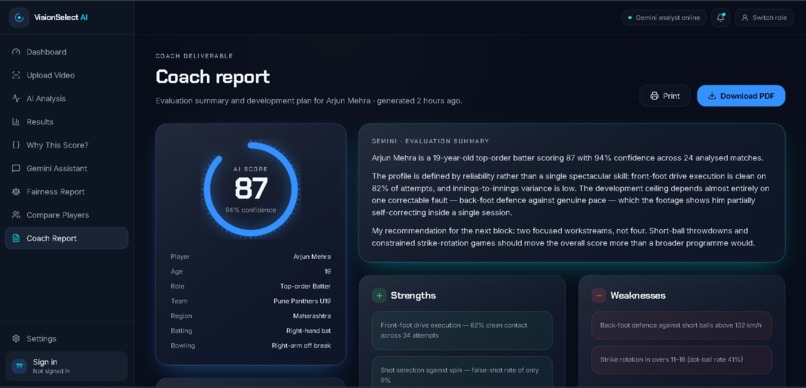The width and height of the screenshot is (806, 388).
Task: Click the Sign in avatar icon
Action: (x=20, y=366)
